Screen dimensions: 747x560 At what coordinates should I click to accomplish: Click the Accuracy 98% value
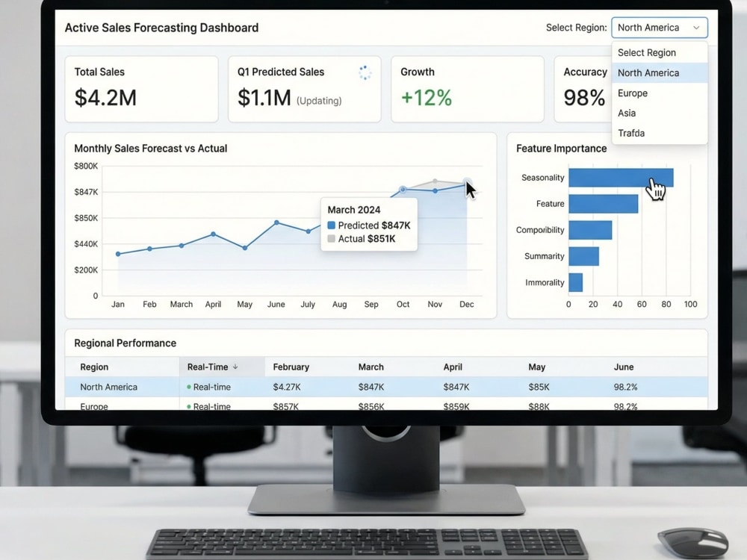pos(584,98)
